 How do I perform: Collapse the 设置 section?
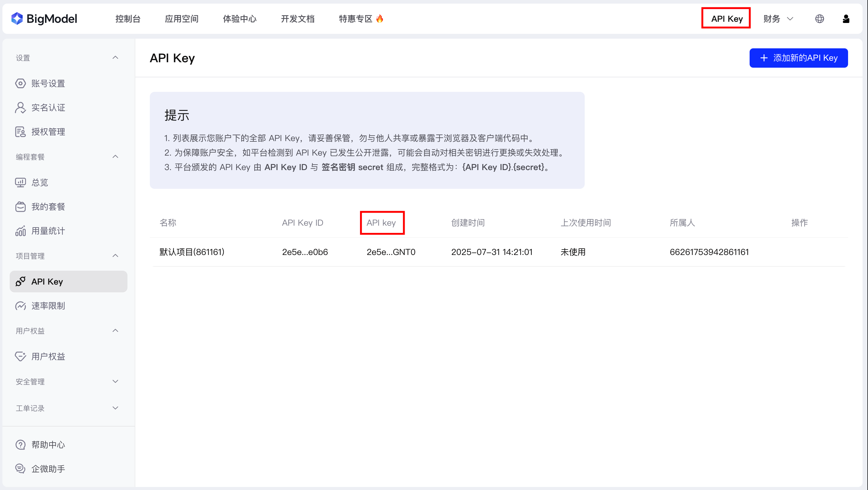(x=115, y=57)
